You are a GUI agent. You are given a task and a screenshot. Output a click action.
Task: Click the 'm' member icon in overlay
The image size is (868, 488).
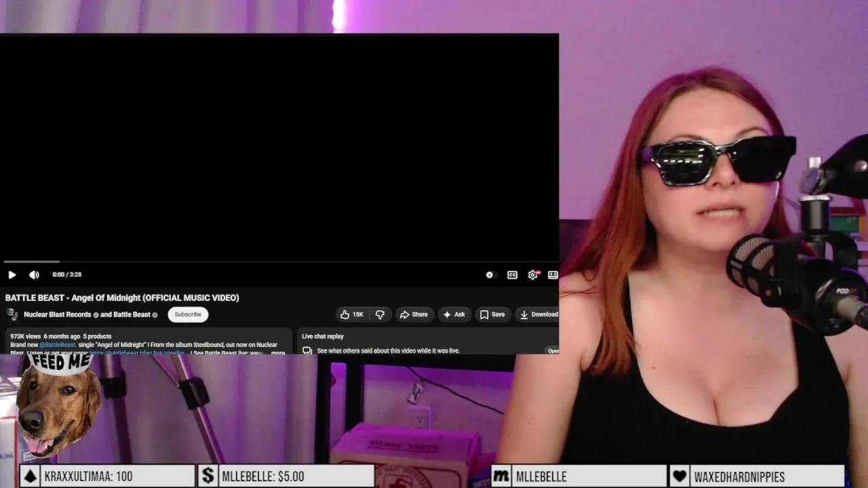pyautogui.click(x=501, y=476)
